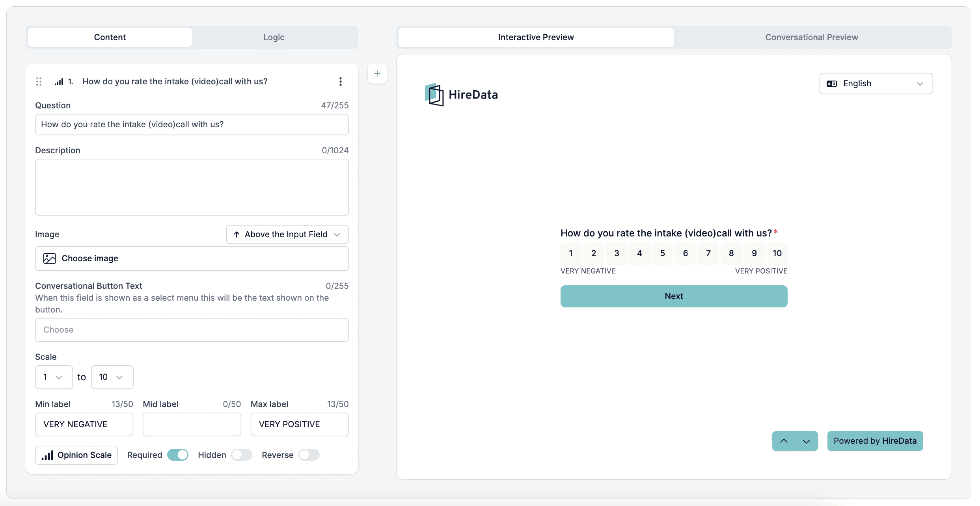Open the scale minimum dropdown showing 1
Image resolution: width=980 pixels, height=506 pixels.
[54, 377]
